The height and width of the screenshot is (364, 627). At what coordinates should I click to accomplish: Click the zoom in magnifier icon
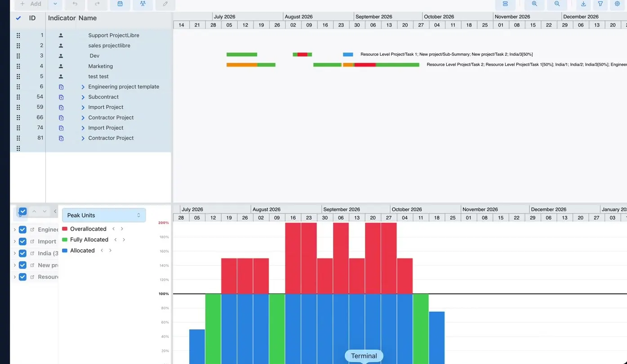534,4
